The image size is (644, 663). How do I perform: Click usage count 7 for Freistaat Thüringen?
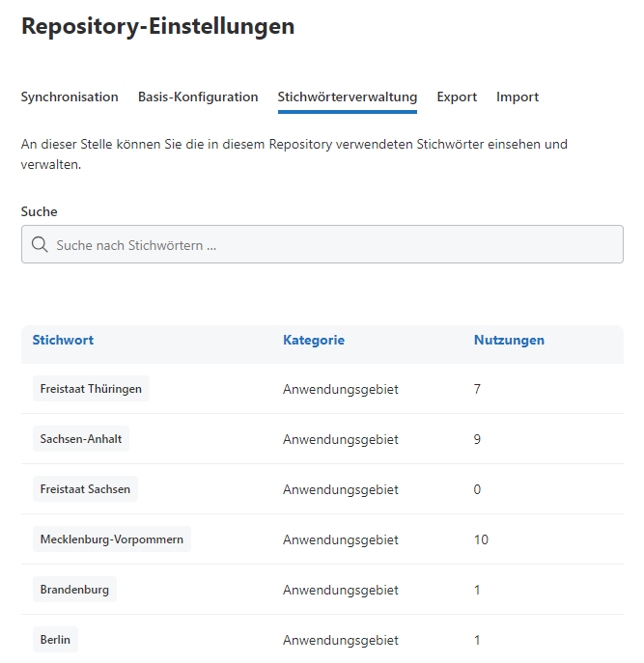coord(477,389)
